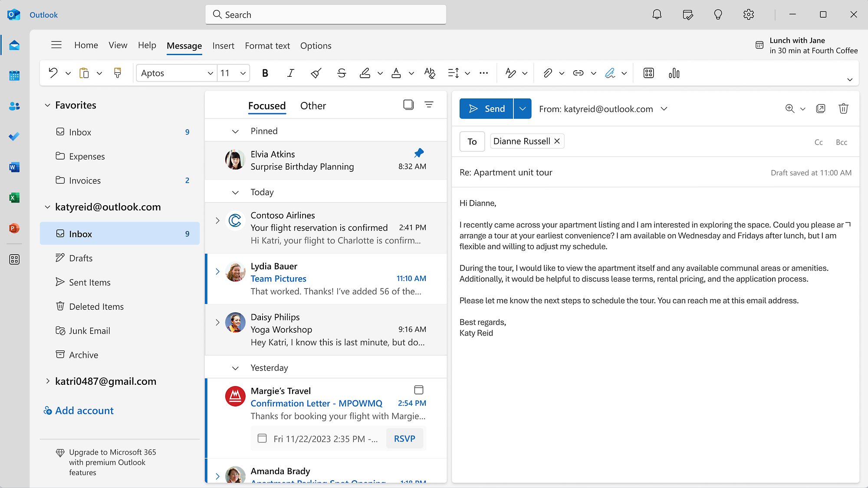Open the Calendar view in the left rail
The image size is (868, 488).
14,75
